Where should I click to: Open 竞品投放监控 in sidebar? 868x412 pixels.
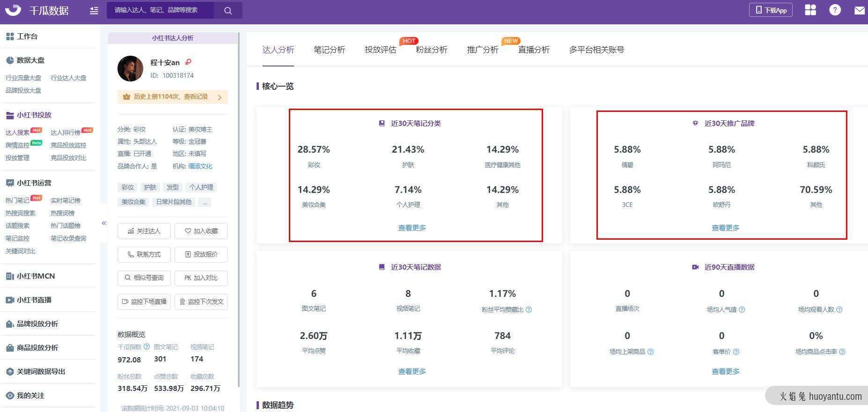tap(68, 145)
